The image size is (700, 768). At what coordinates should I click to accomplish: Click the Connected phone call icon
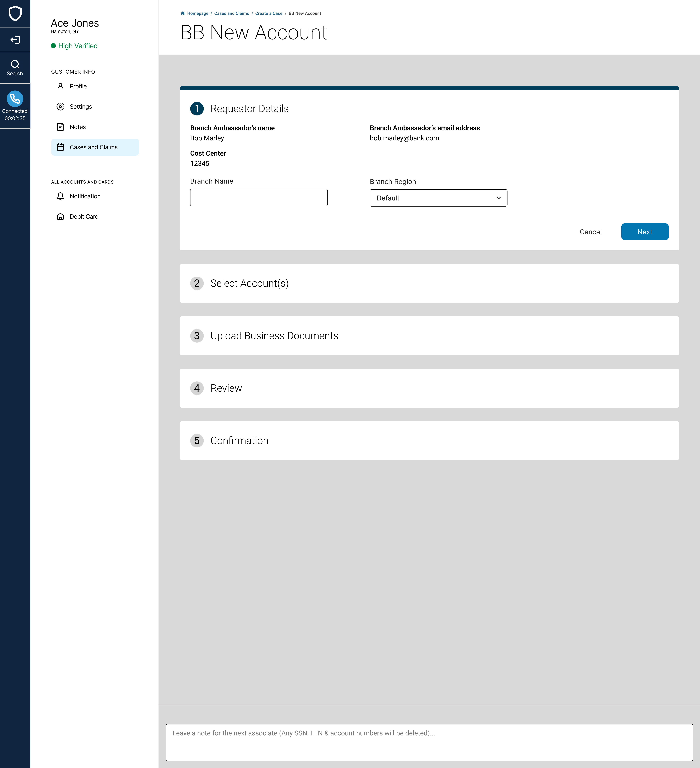15,99
